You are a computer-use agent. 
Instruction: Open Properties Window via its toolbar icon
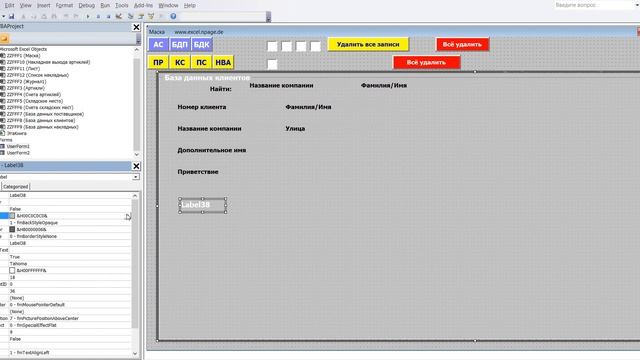point(141,16)
